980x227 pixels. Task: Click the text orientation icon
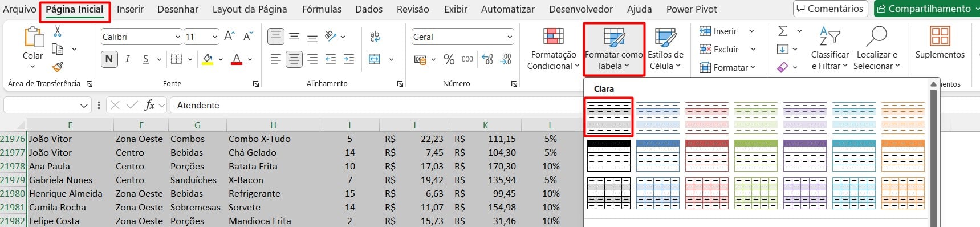click(x=331, y=37)
